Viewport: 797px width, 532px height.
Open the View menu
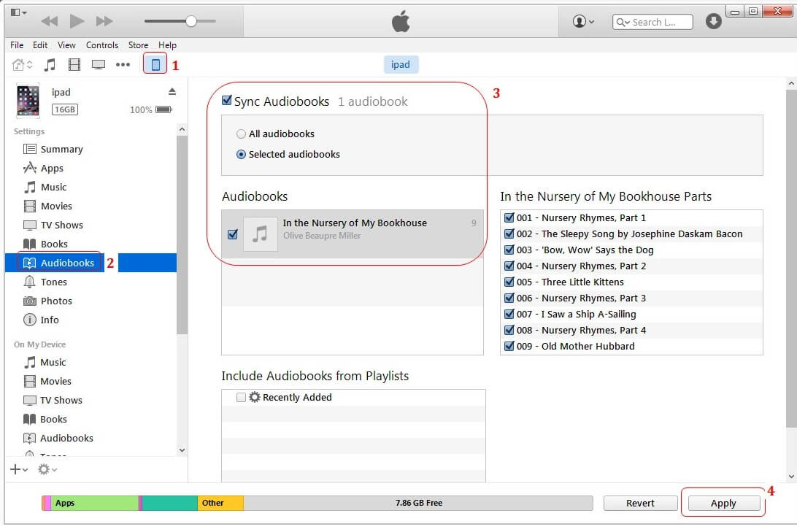coord(66,45)
